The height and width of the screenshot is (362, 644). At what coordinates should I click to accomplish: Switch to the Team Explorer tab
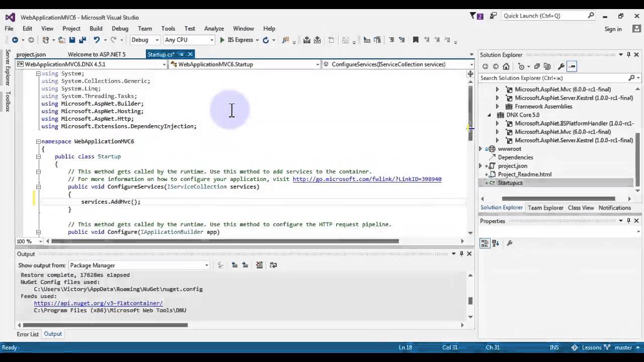click(x=545, y=208)
